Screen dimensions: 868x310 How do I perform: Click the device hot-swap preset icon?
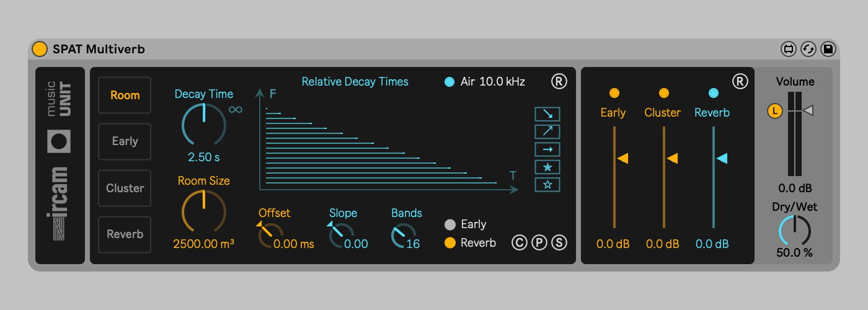pos(808,50)
